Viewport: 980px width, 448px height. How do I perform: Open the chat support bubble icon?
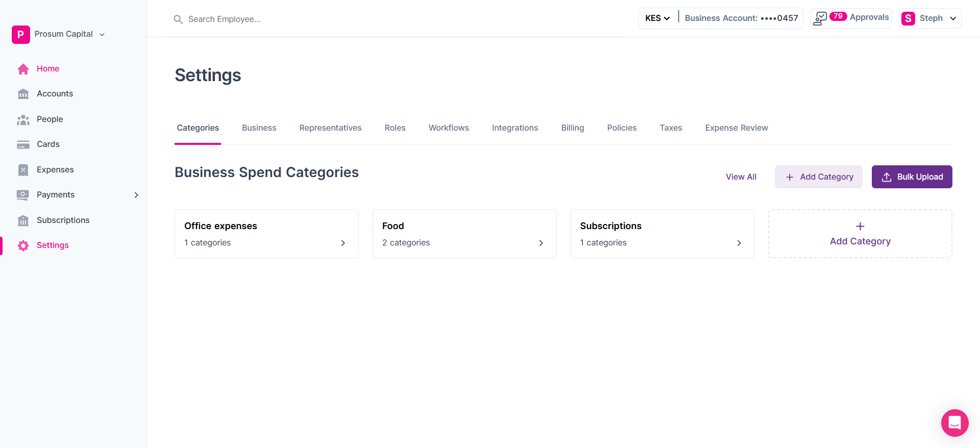point(954,422)
